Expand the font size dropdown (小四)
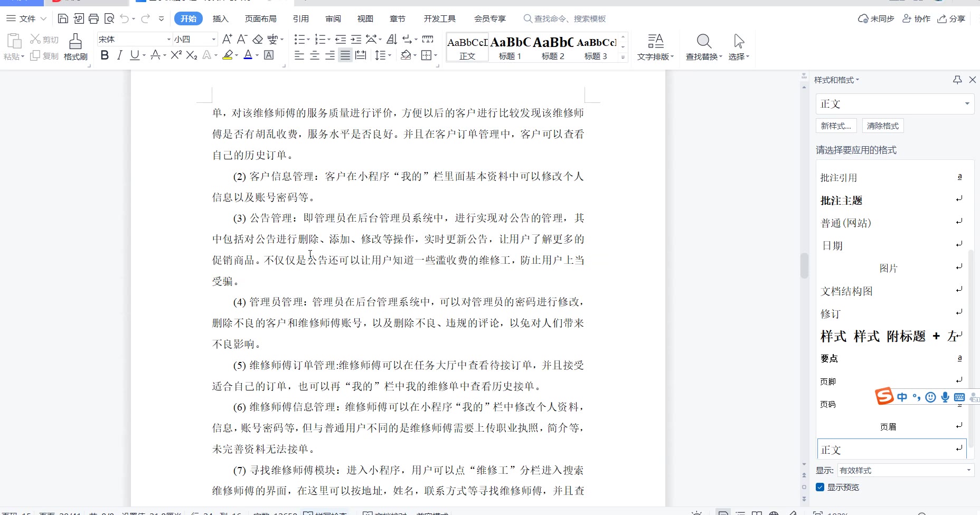Screen dimensions: 980x515 pyautogui.click(x=214, y=40)
